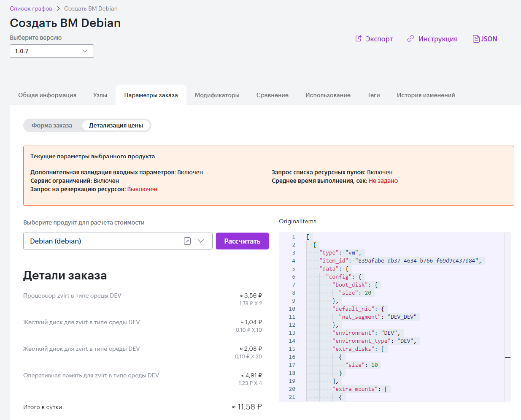The height and width of the screenshot is (420, 521).
Task: Click the Инструкция link chain icon
Action: pyautogui.click(x=410, y=38)
